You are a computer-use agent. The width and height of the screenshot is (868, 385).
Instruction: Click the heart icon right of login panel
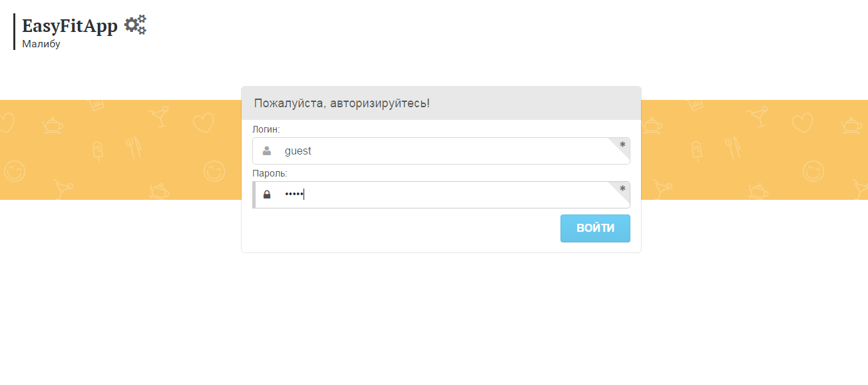click(803, 122)
